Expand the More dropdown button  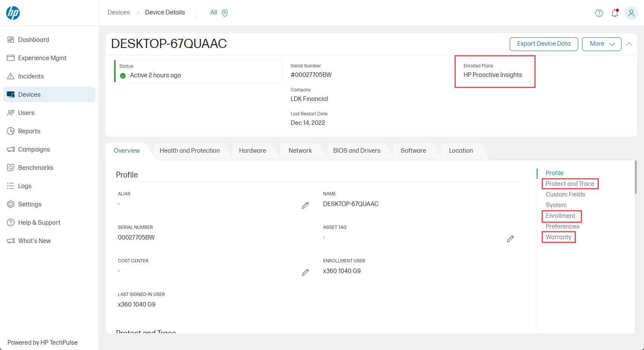601,44
